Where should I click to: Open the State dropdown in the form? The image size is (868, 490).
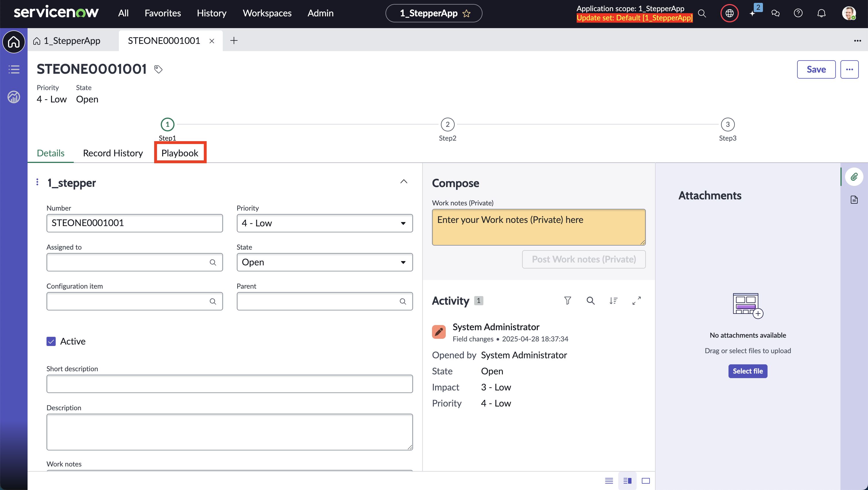[325, 262]
